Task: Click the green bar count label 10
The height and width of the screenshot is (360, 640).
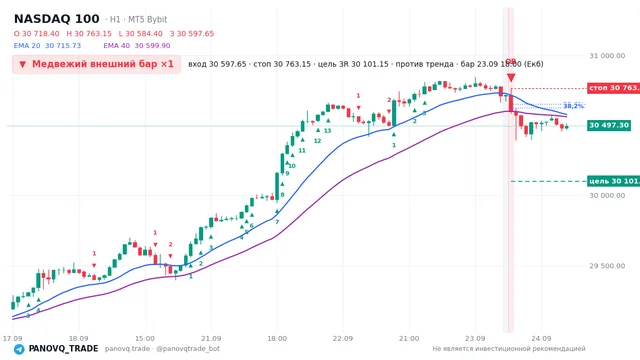Action: coord(292,166)
